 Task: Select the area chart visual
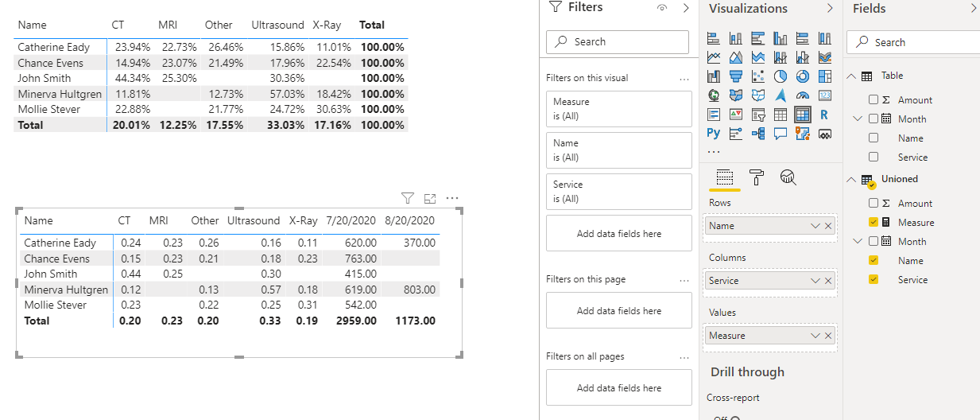[735, 57]
